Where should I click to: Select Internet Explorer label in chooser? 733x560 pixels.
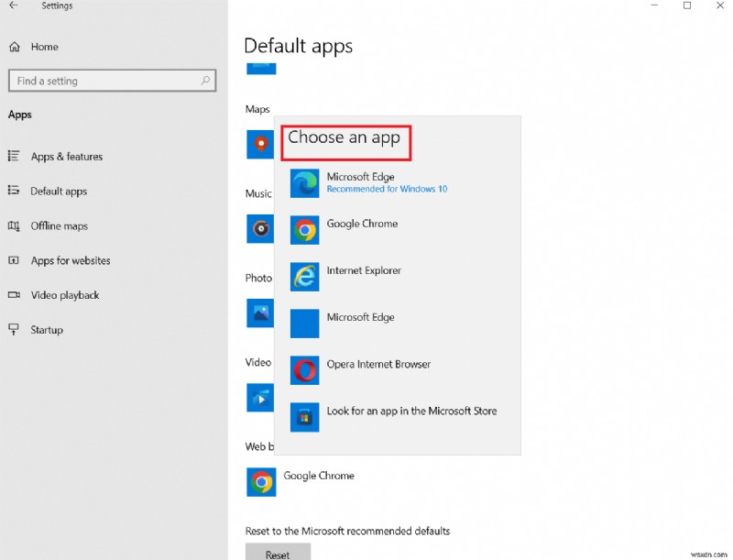pyautogui.click(x=364, y=270)
